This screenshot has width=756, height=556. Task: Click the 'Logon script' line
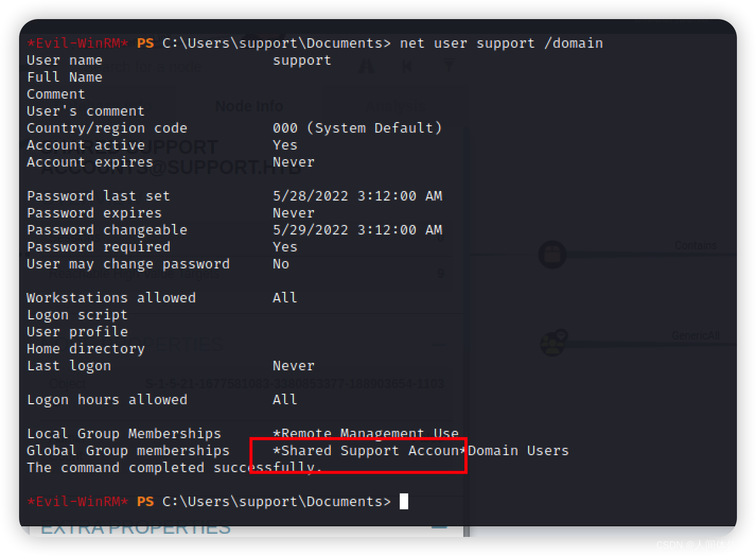point(77,315)
